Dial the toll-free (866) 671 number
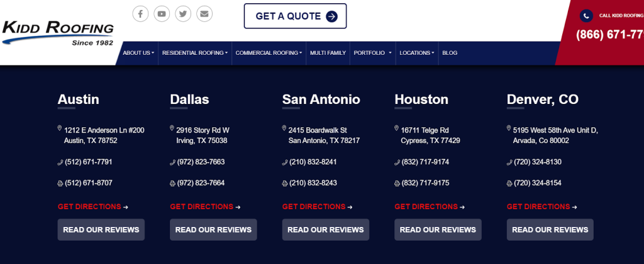644x264 pixels. [x=609, y=35]
